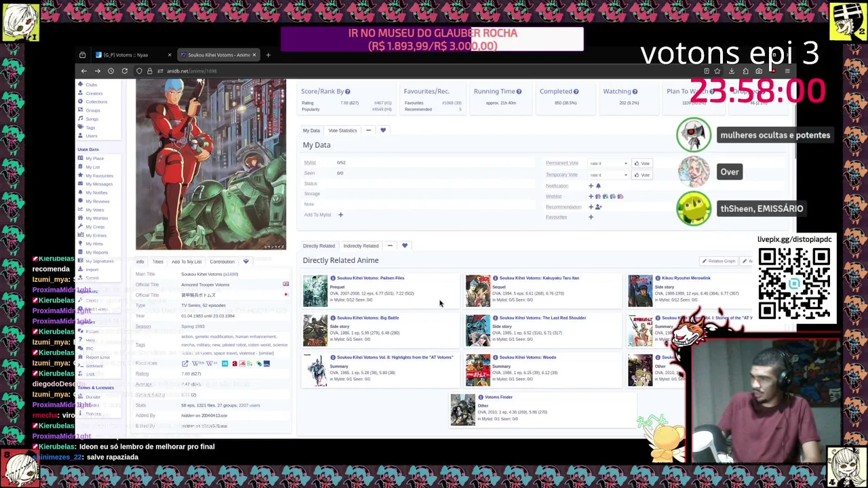Click the Add To Mylist plus icon

340,215
